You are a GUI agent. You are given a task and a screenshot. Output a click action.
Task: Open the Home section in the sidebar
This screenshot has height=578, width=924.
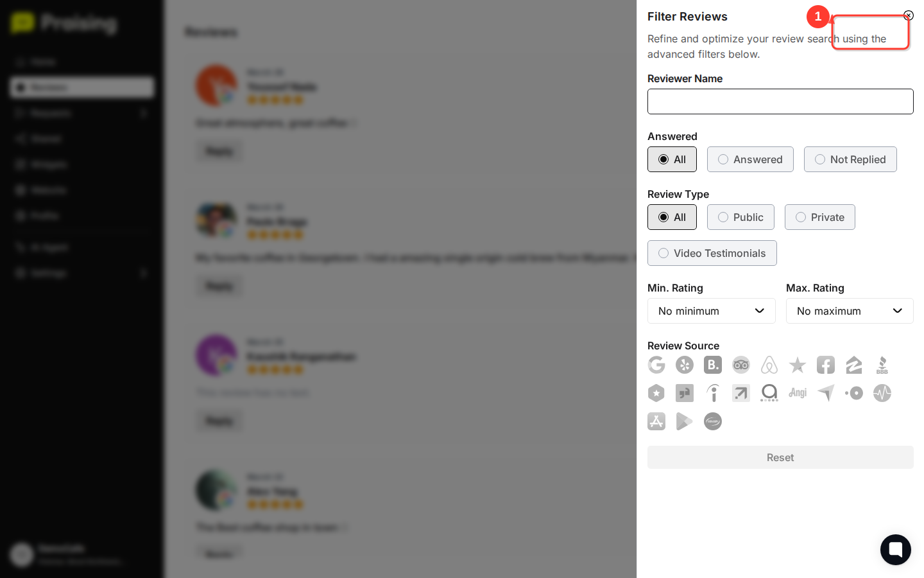click(x=81, y=62)
